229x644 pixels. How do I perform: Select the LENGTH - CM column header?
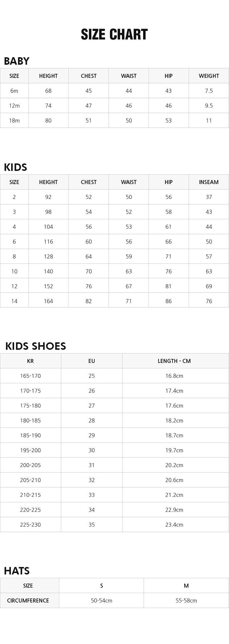click(x=174, y=361)
